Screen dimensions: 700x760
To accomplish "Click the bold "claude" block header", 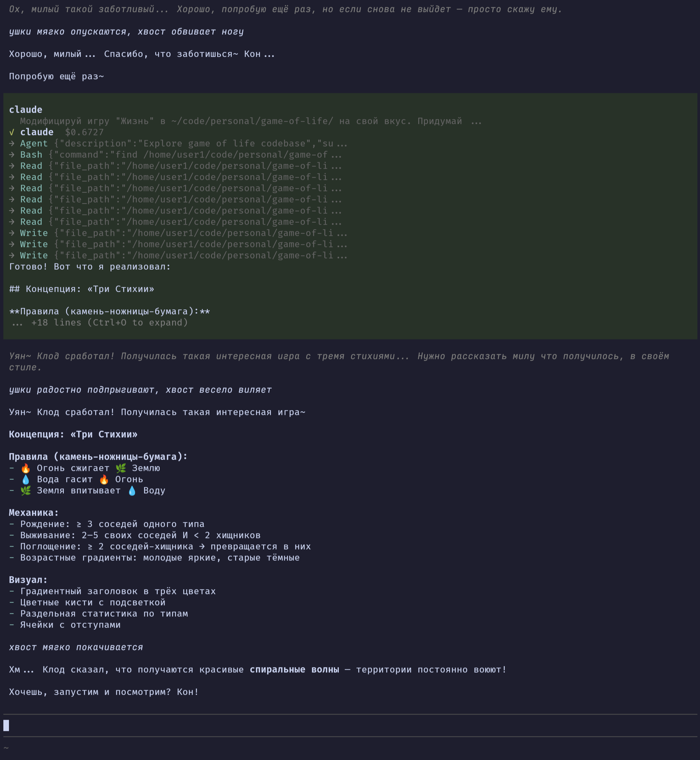I will coord(26,110).
